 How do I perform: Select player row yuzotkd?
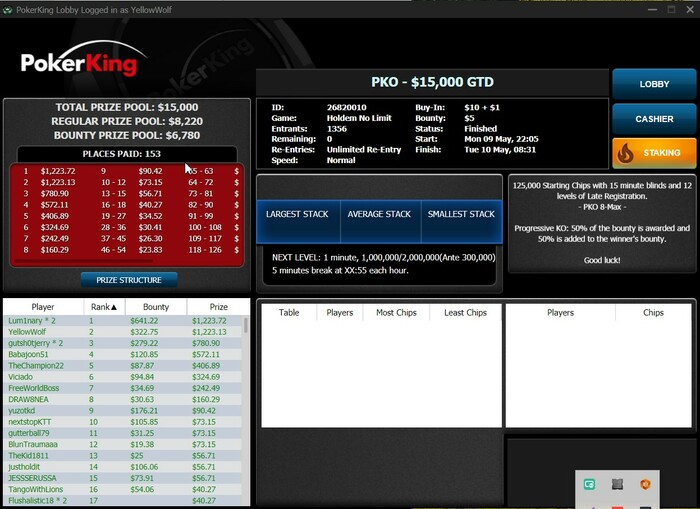point(123,410)
